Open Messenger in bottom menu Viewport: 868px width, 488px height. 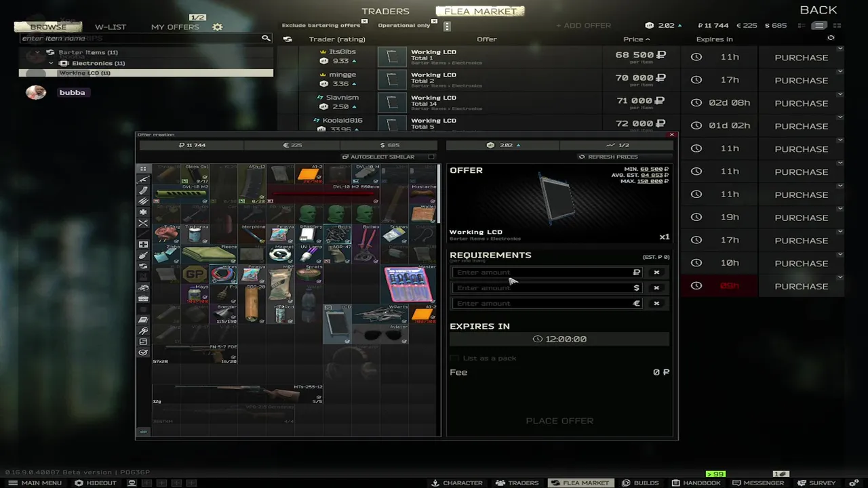(757, 483)
